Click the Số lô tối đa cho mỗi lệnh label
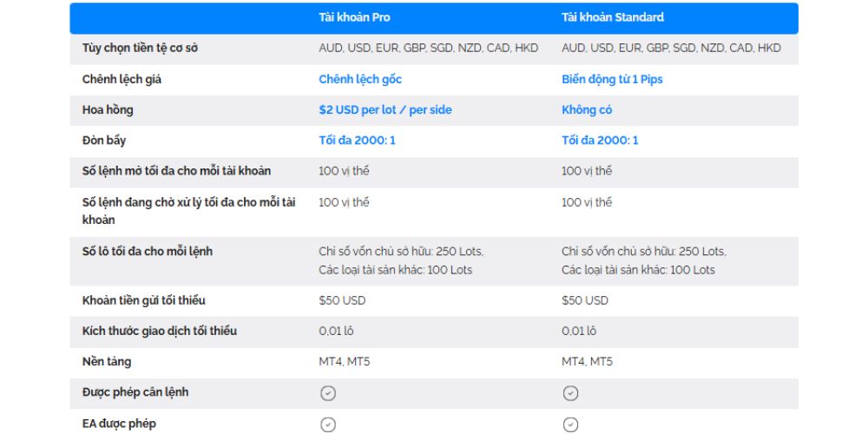 (147, 252)
